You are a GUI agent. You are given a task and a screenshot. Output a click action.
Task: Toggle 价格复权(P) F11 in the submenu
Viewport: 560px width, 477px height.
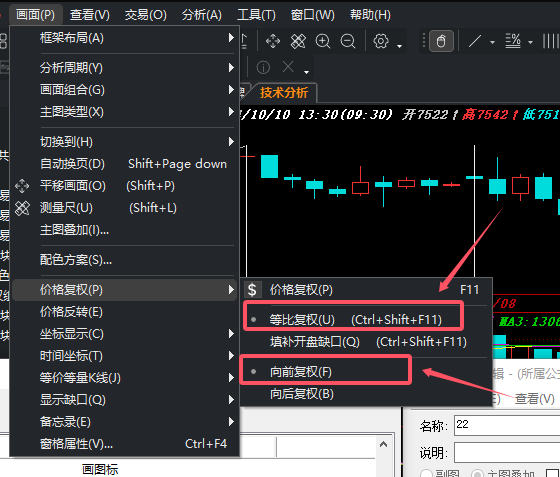coord(366,290)
